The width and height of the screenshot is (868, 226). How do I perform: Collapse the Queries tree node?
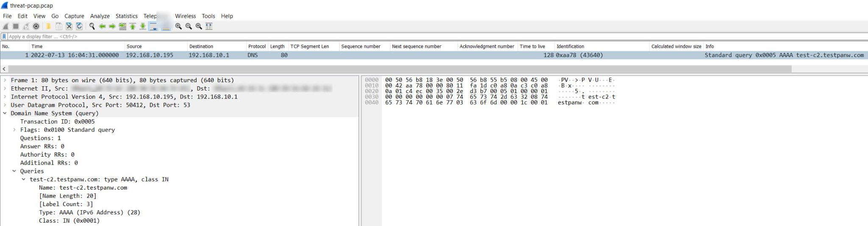14,171
